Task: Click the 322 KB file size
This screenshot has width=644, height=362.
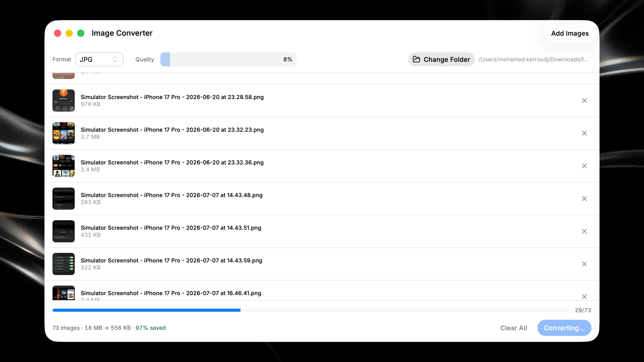Action: pyautogui.click(x=91, y=267)
